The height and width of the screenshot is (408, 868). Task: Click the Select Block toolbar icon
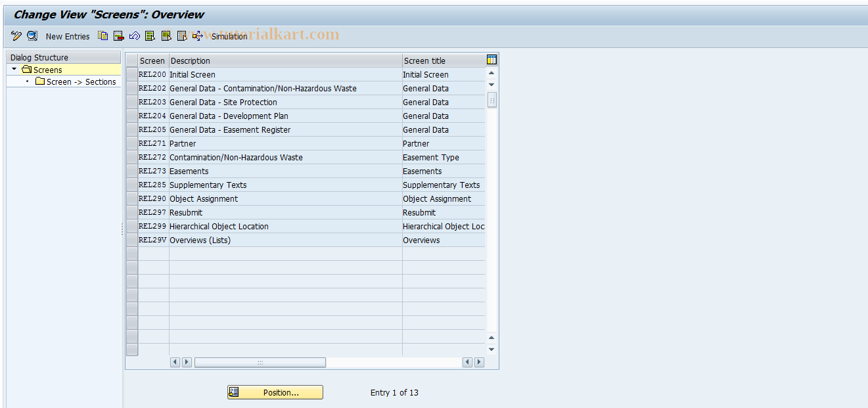tap(166, 36)
